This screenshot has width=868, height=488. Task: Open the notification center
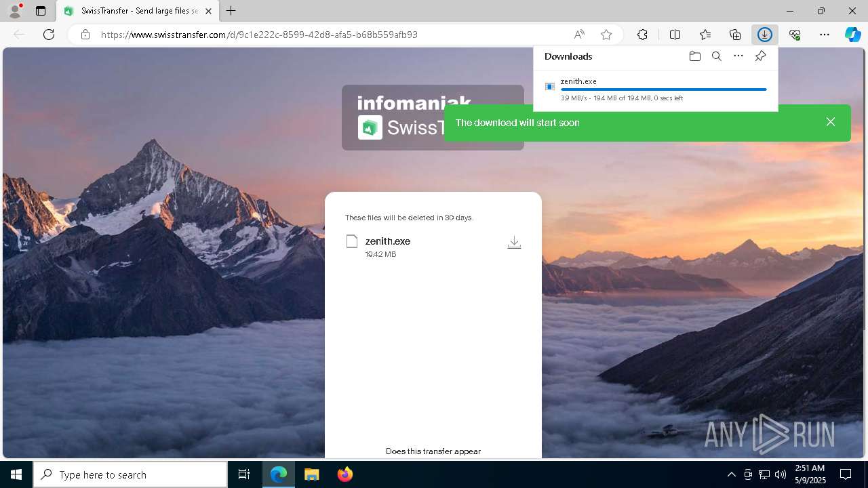click(846, 474)
